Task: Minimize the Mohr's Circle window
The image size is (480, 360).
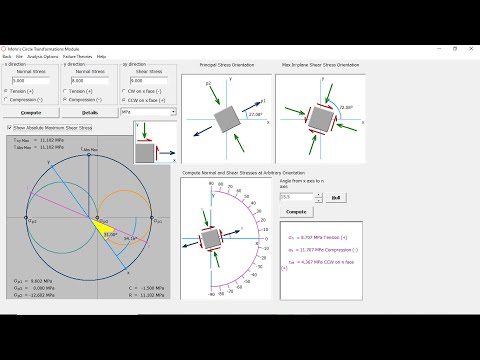Action: click(x=439, y=49)
